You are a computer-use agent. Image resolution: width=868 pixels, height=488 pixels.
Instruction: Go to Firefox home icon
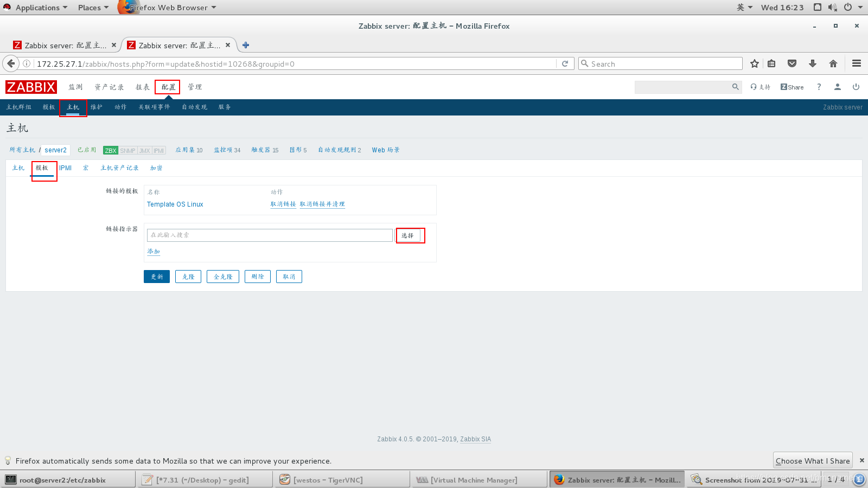coord(833,63)
